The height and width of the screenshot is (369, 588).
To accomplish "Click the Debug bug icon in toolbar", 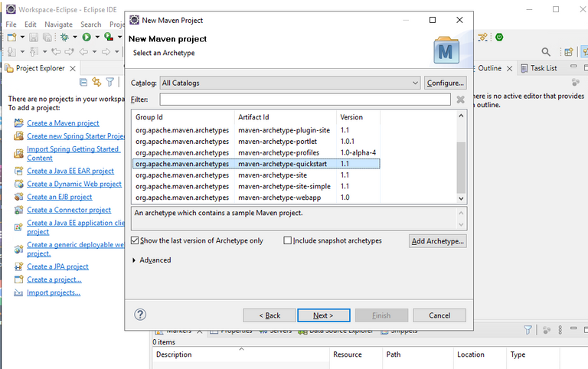I will click(64, 37).
